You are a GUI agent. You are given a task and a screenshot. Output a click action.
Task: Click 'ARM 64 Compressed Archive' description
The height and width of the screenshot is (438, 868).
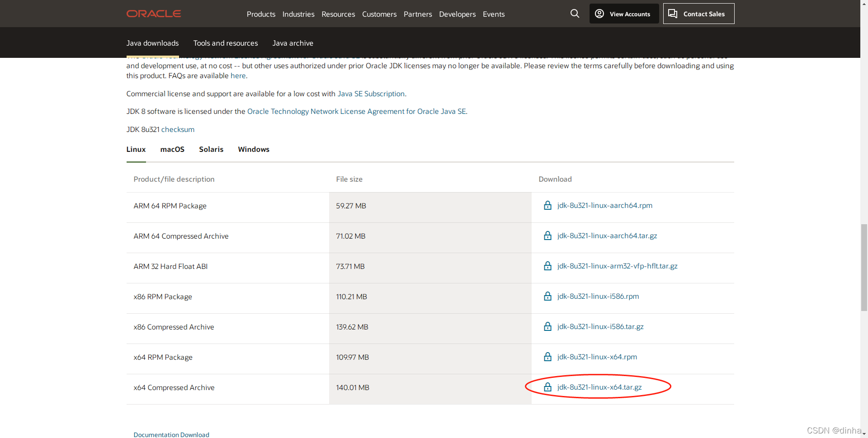click(x=181, y=236)
